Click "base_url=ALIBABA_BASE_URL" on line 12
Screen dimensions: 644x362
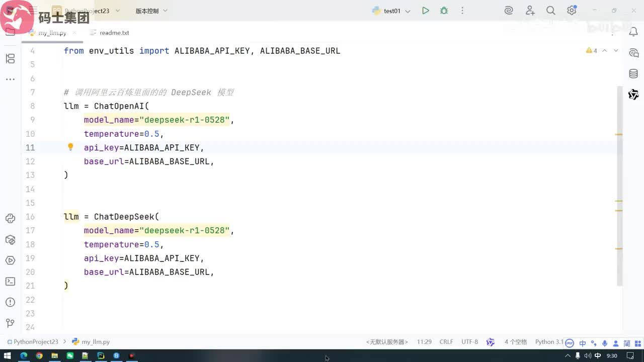tap(146, 161)
